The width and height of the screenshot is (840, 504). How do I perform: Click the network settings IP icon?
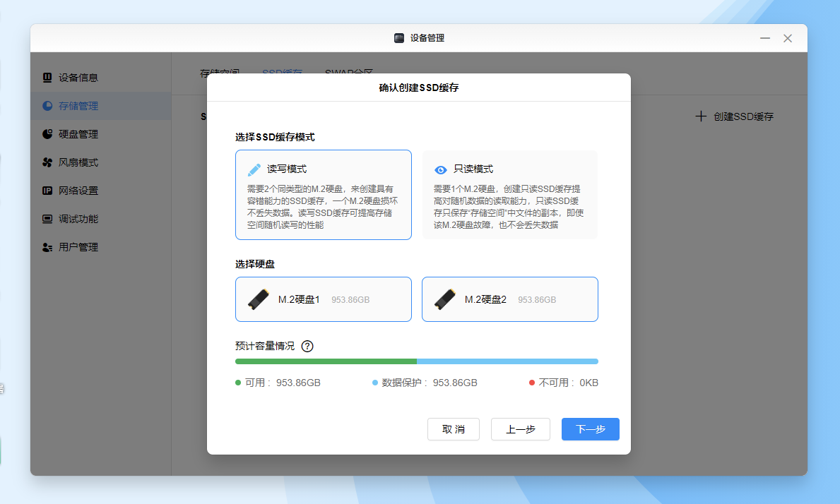(47, 191)
